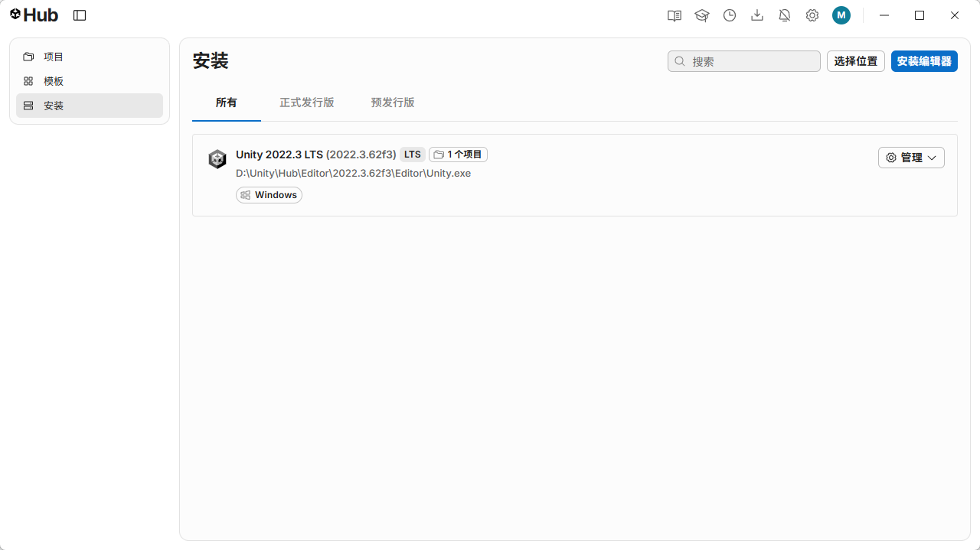980x550 pixels.
Task: Open the preferences gear icon
Action: [812, 15]
